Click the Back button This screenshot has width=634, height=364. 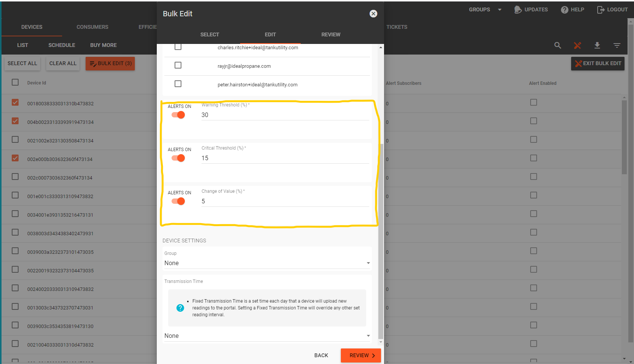click(x=321, y=355)
